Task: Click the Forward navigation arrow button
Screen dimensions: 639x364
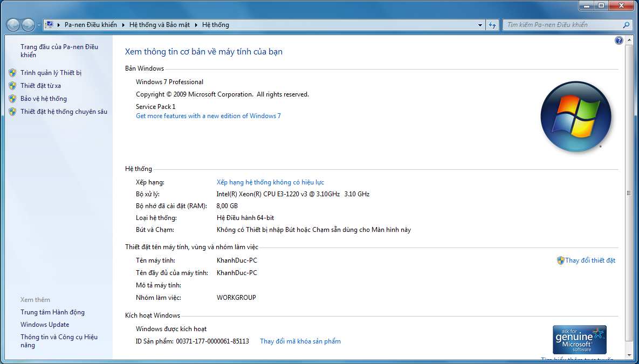Action: (28, 25)
